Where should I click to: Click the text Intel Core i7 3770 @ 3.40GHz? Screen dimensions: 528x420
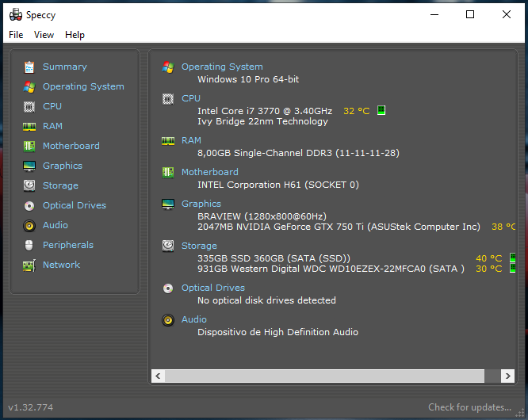[x=265, y=111]
